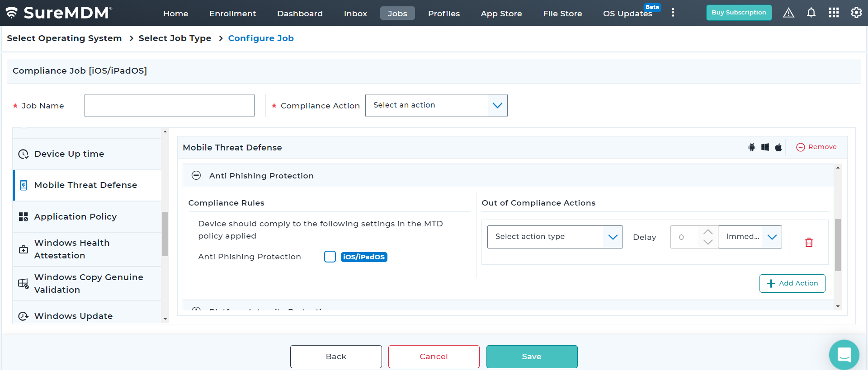Screen dimensions: 868x370
Task: Select Device Up time rule
Action: [87, 154]
